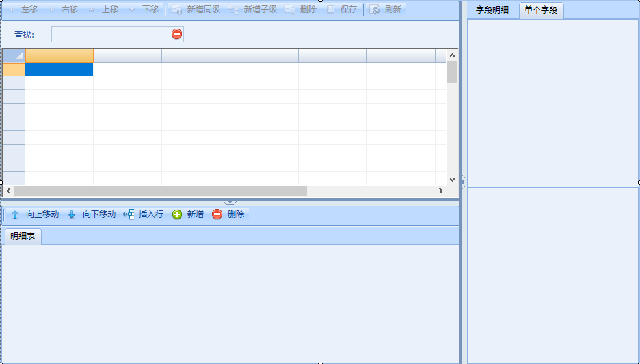The width and height of the screenshot is (640, 364).
Task: Switch to the 字段明细 tab
Action: [x=492, y=10]
